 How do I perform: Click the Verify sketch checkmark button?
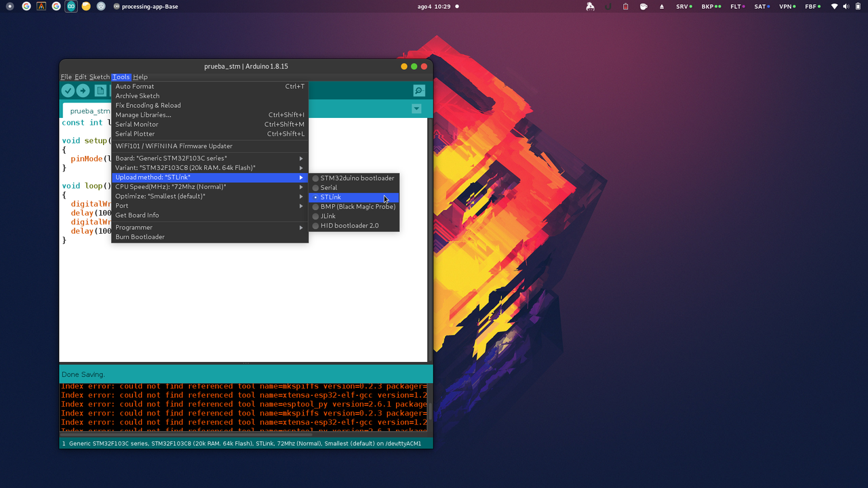coord(68,91)
